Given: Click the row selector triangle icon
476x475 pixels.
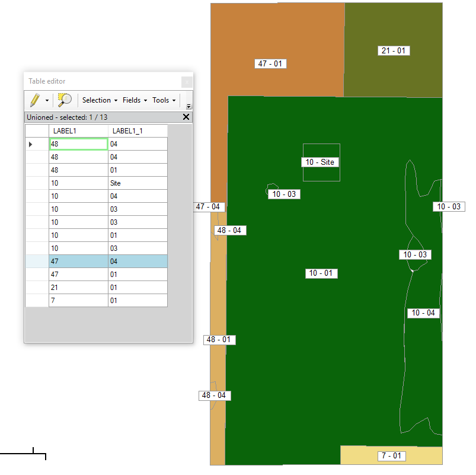Looking at the screenshot, I should click(x=30, y=144).
